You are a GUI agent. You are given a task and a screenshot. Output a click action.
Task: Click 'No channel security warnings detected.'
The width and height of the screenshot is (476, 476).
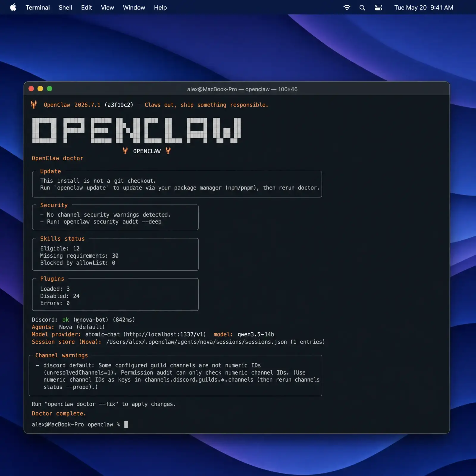tap(109, 215)
